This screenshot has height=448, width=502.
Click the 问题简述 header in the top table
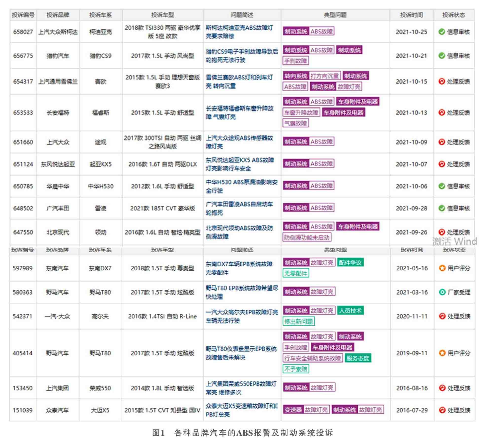click(242, 15)
